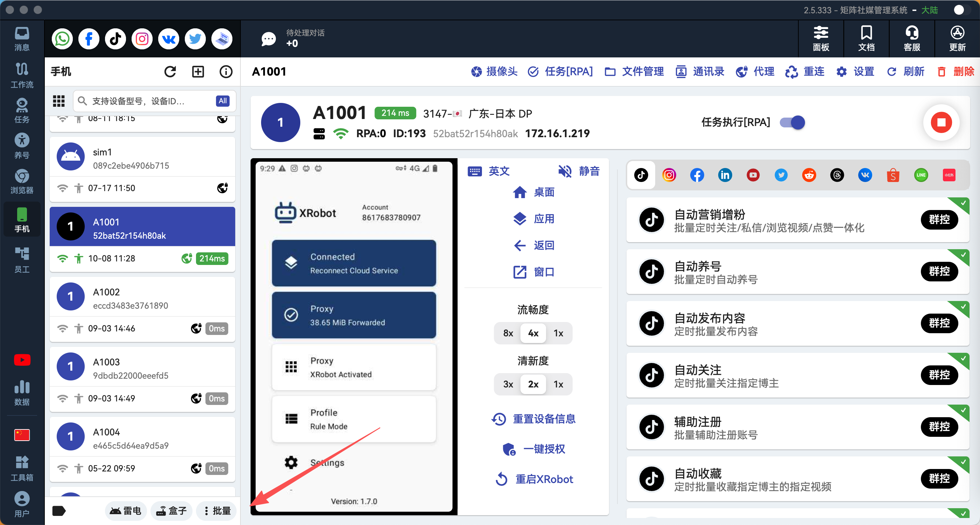Refresh the phone list
The width and height of the screenshot is (980, 525).
170,71
